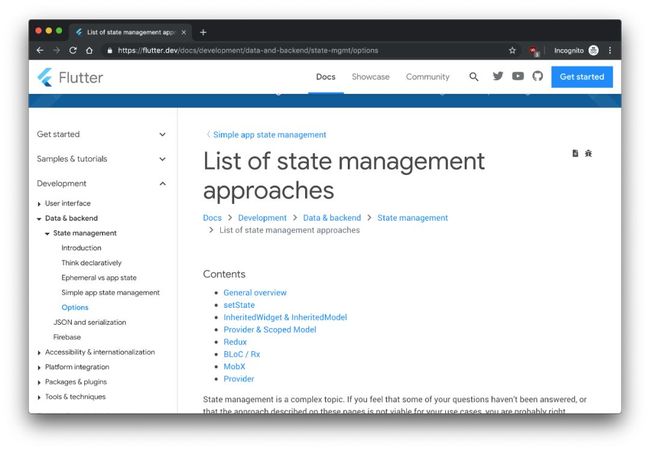Screen dimensions: 650x451
Task: Click State management breadcrumb link
Action: point(412,218)
